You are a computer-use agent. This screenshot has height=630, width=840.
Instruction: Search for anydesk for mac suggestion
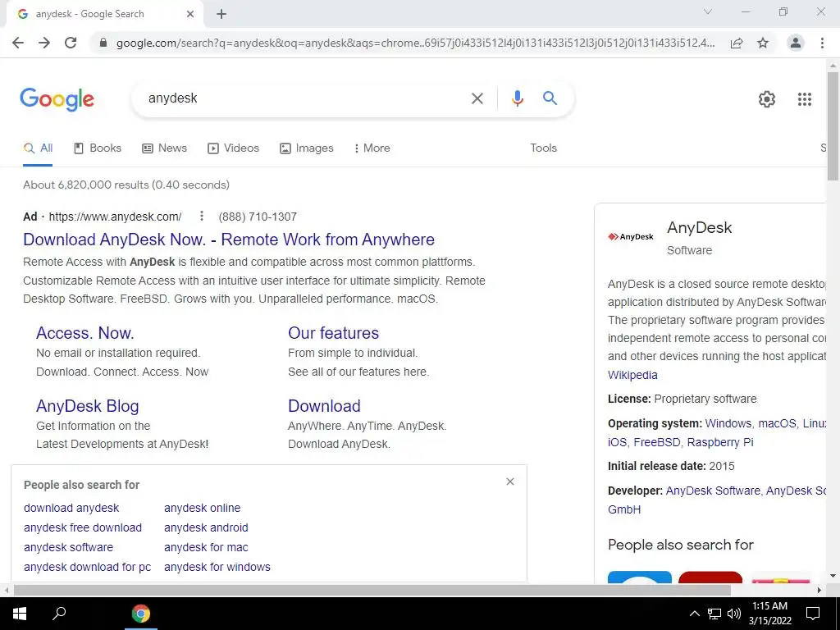[206, 547]
